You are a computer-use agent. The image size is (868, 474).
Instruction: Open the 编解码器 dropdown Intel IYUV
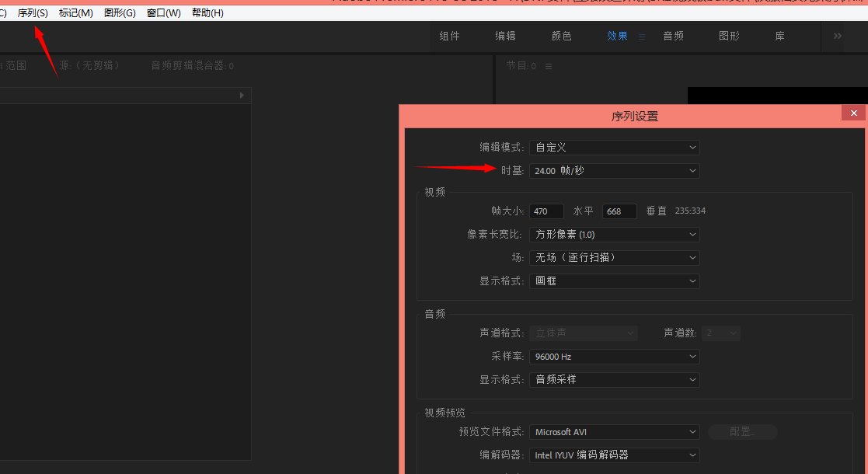tap(615, 455)
